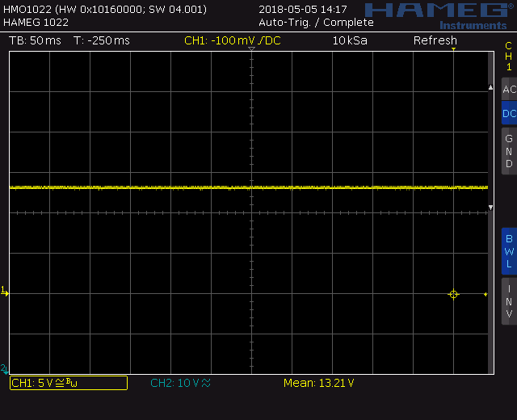Image resolution: width=517 pixels, height=420 pixels.
Task: Click the lower scroll arrow beside the grid
Action: pyautogui.click(x=490, y=208)
